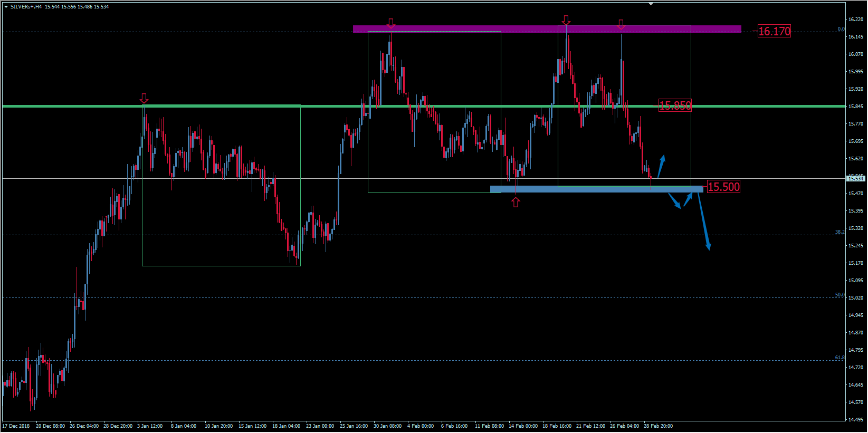Select the 16.170 red price label
868x433 pixels.
click(774, 32)
